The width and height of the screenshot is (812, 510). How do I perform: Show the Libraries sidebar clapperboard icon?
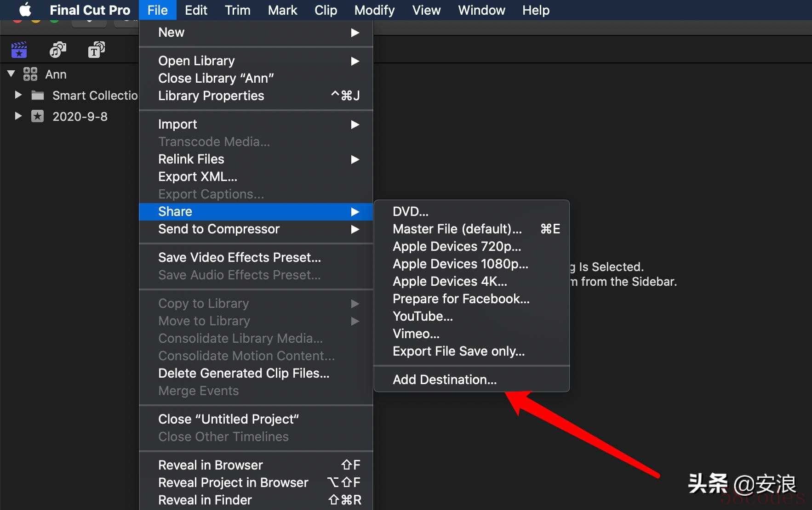pyautogui.click(x=19, y=50)
